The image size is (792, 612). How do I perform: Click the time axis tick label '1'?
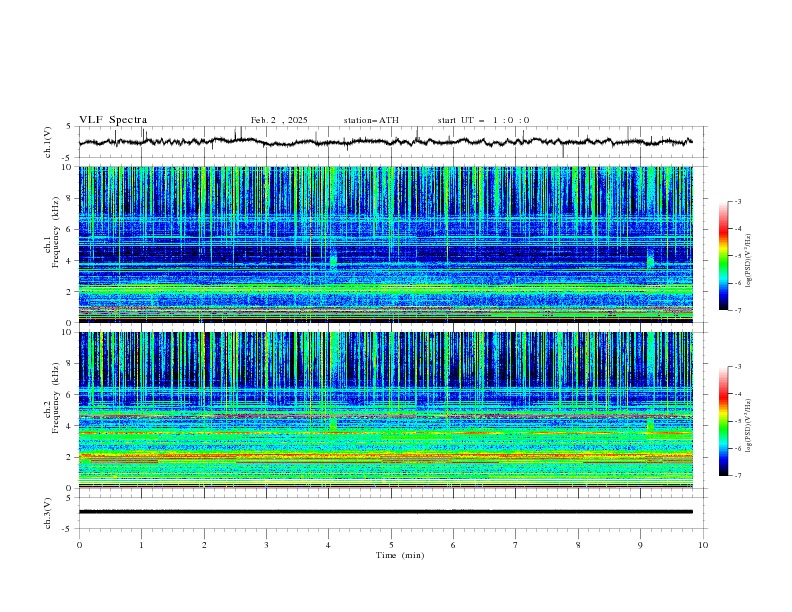click(141, 545)
